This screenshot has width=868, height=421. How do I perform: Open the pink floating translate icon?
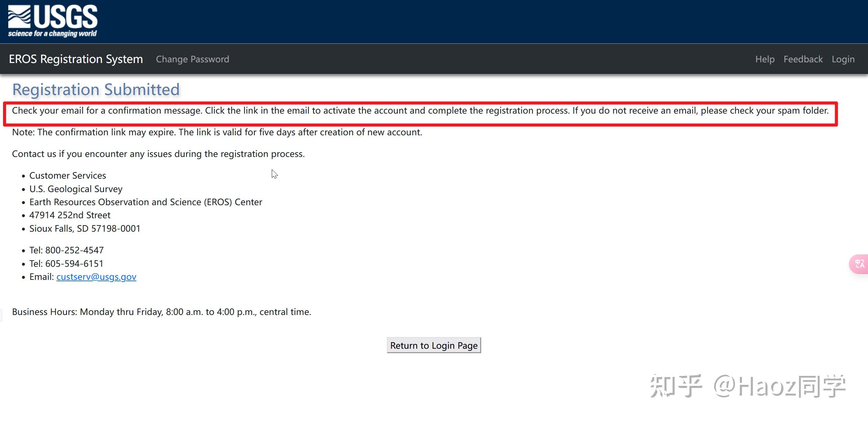point(859,264)
